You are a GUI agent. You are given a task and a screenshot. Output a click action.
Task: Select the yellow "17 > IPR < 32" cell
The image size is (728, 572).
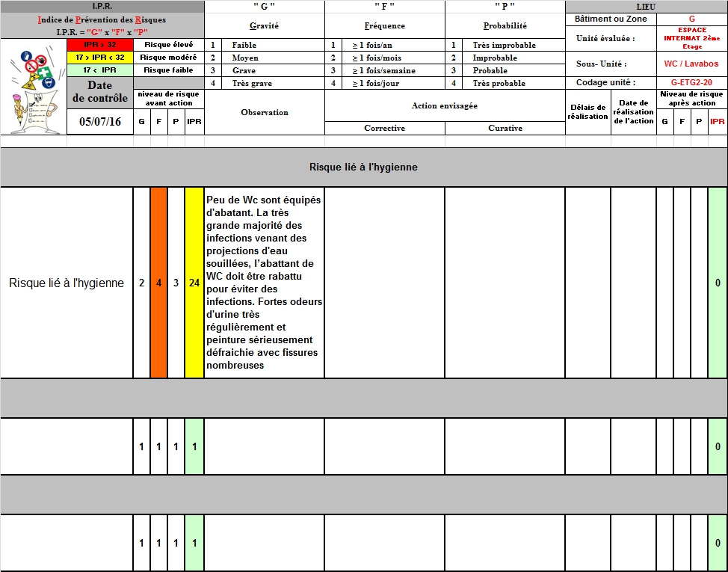click(x=99, y=58)
